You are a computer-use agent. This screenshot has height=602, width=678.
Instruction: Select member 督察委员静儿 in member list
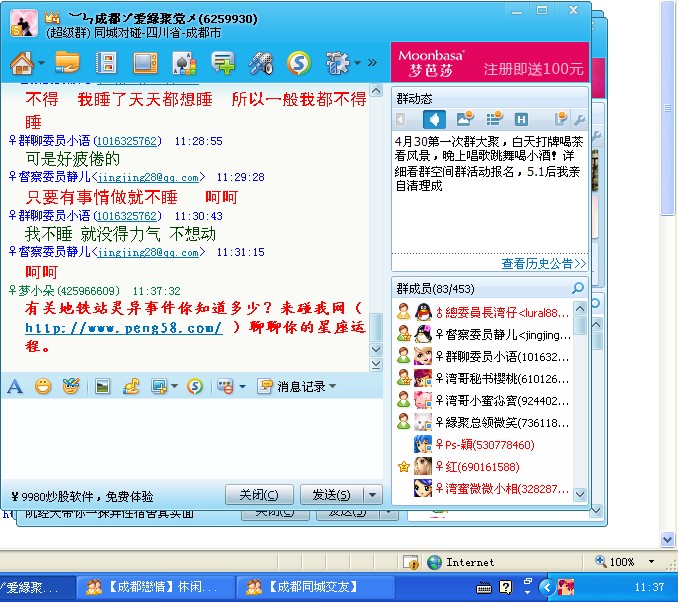tap(484, 334)
